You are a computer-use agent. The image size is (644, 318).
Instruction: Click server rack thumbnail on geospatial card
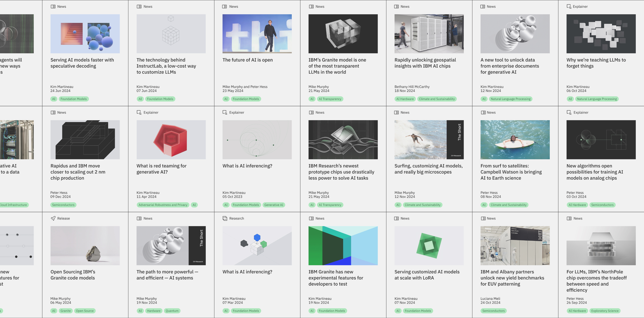click(429, 34)
